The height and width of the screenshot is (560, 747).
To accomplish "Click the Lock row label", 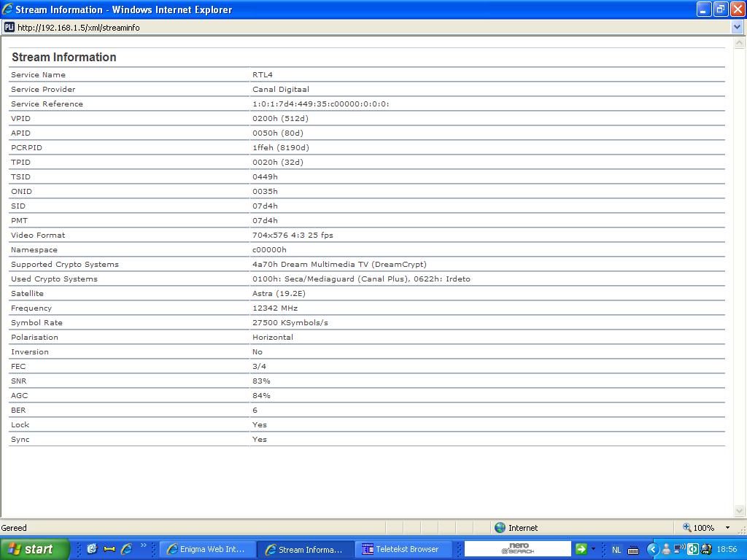I will (20, 425).
